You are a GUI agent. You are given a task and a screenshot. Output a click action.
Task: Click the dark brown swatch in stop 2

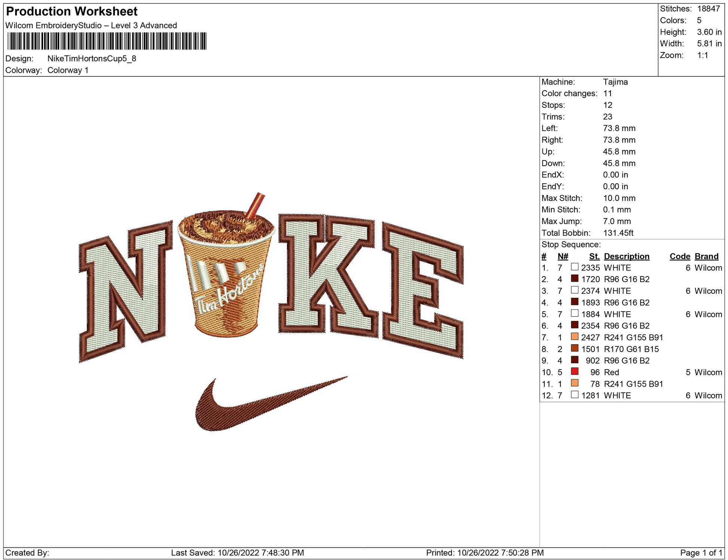click(575, 279)
